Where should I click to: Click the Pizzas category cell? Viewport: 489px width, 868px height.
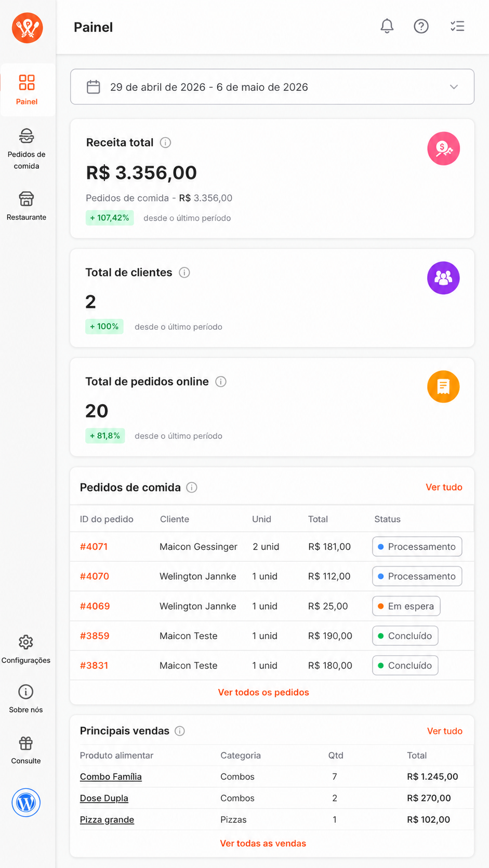pos(233,820)
